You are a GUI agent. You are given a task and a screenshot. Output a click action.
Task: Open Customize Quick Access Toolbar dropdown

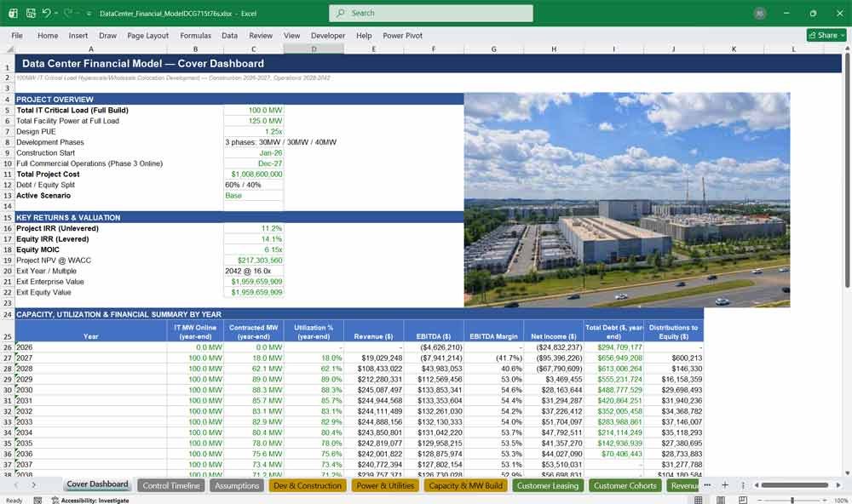point(89,14)
